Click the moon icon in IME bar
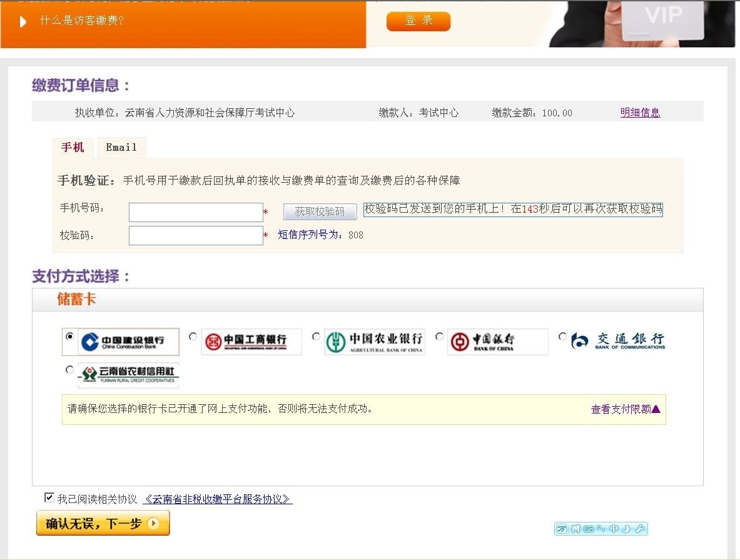This screenshot has width=740, height=560. pos(626,529)
